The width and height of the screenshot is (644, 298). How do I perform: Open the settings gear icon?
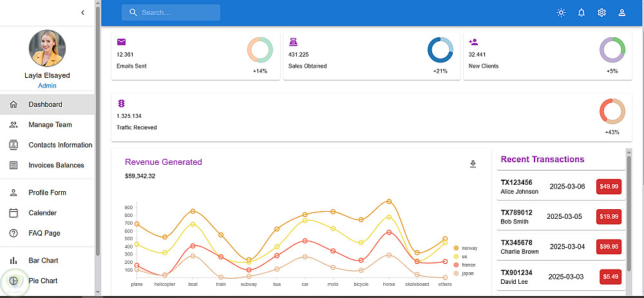coord(601,13)
